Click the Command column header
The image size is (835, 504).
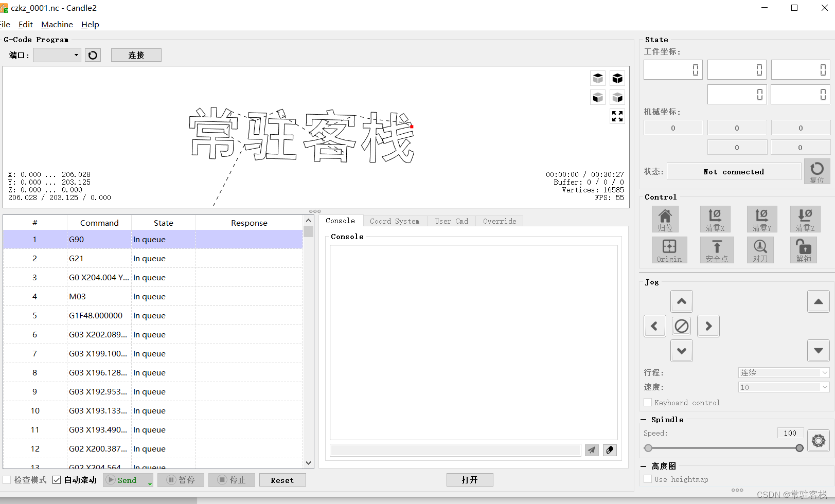tap(99, 223)
